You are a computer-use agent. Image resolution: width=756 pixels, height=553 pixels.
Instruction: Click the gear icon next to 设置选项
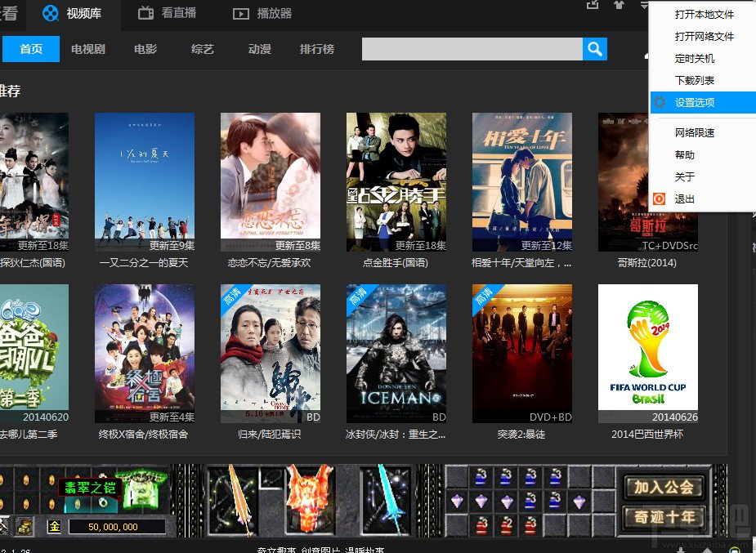[660, 102]
